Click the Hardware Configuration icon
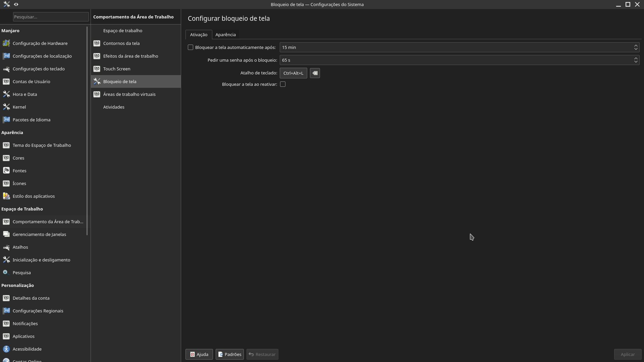Viewport: 644px width, 362px height. pyautogui.click(x=6, y=43)
